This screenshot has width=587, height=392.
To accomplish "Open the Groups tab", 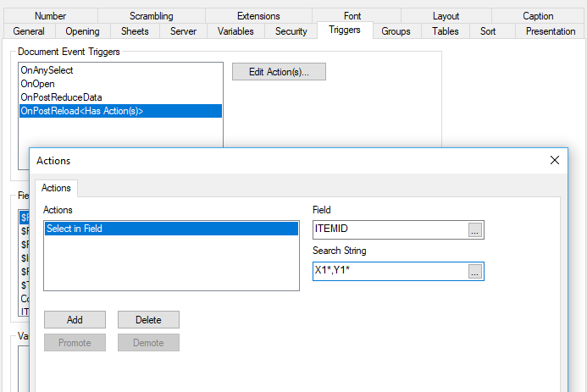I will pos(396,31).
